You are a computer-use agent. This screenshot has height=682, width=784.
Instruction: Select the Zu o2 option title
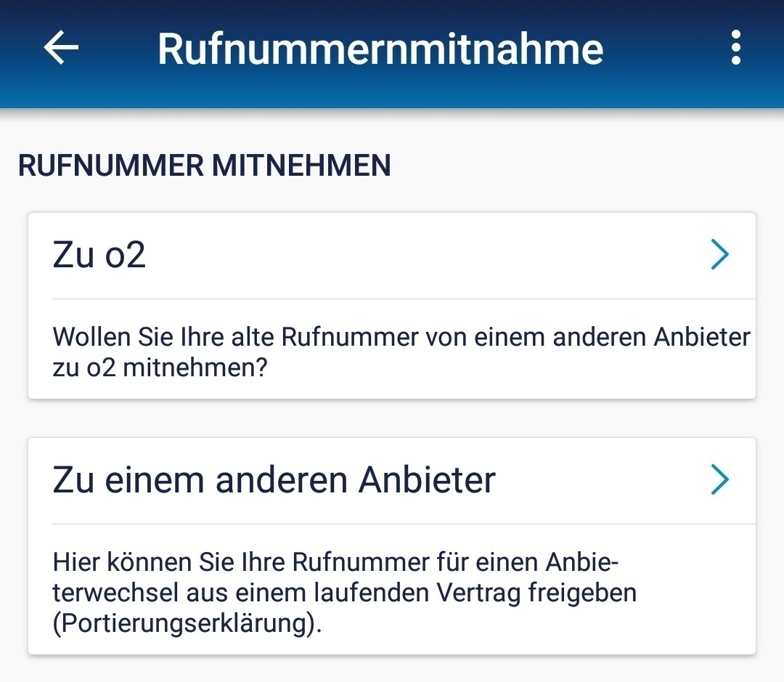[x=99, y=255]
